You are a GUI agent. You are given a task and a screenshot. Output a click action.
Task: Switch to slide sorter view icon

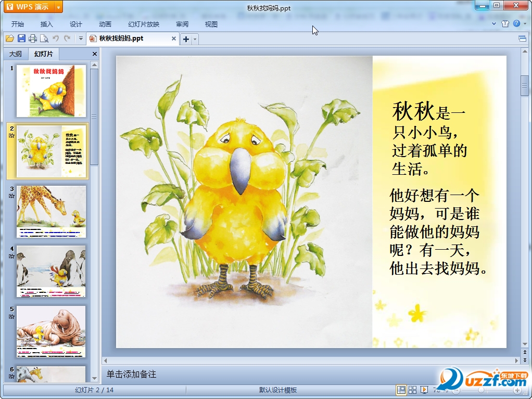click(x=413, y=390)
